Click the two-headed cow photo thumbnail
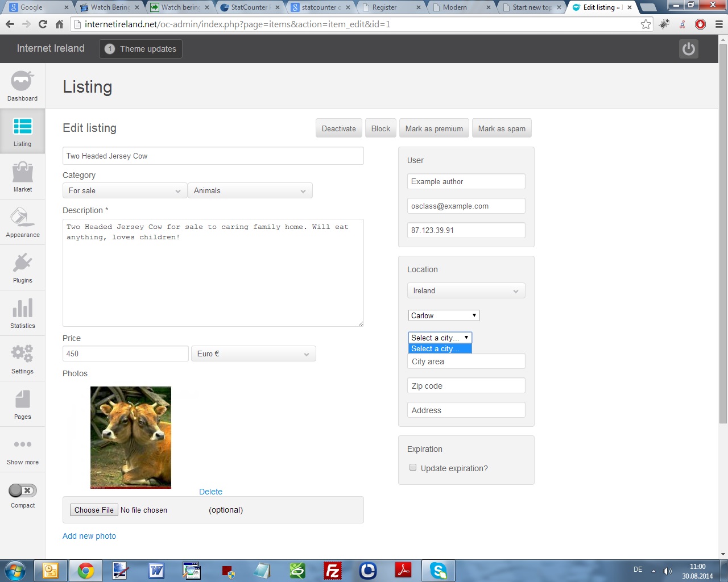This screenshot has height=582, width=728. pos(131,438)
